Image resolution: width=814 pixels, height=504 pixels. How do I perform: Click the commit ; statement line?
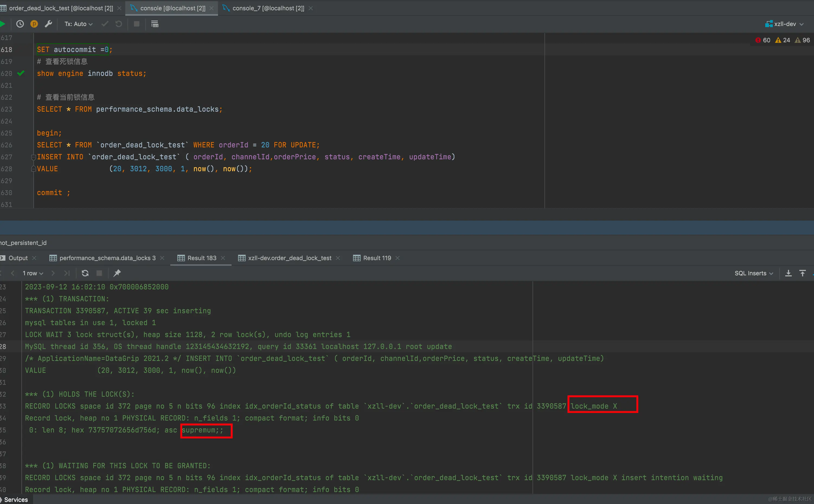53,193
